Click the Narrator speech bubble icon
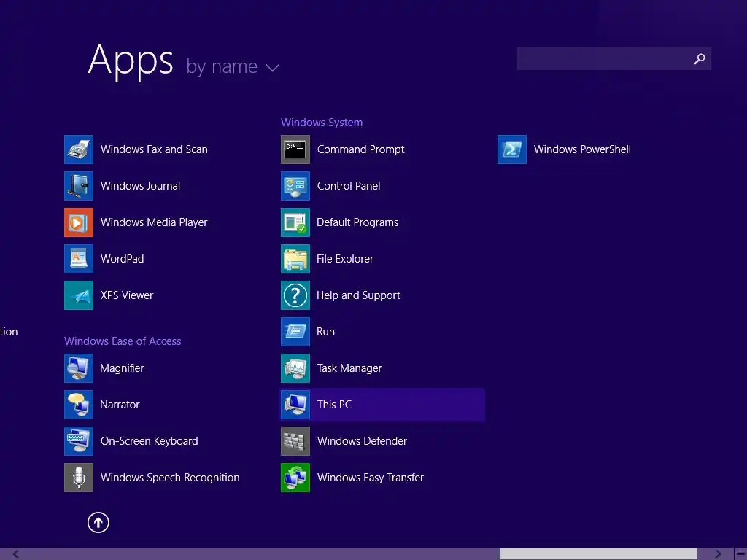 coord(79,405)
